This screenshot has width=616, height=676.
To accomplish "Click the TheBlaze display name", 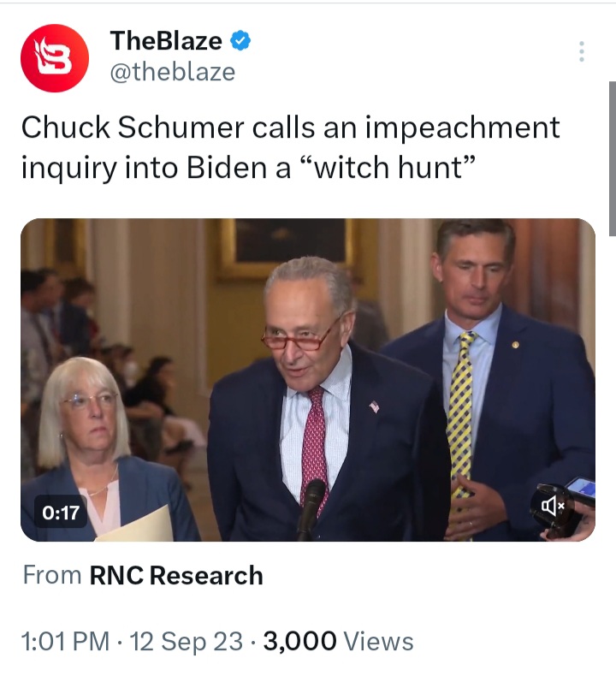I will [x=166, y=41].
